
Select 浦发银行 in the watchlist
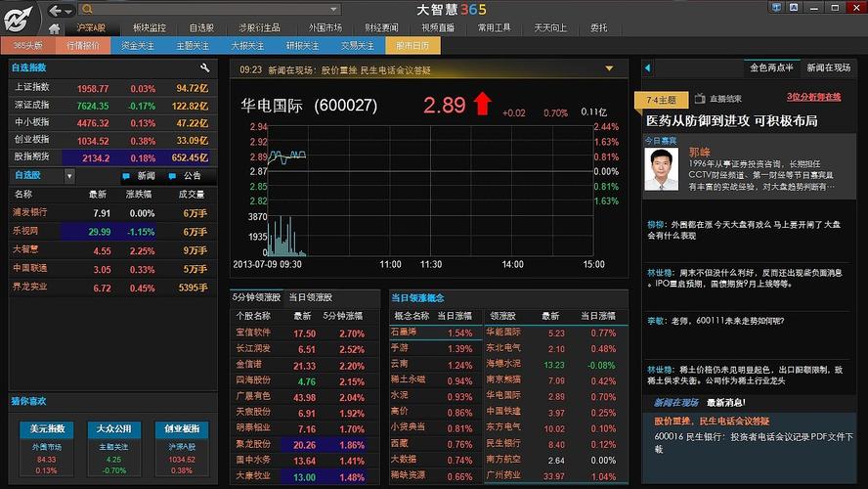tap(111, 212)
